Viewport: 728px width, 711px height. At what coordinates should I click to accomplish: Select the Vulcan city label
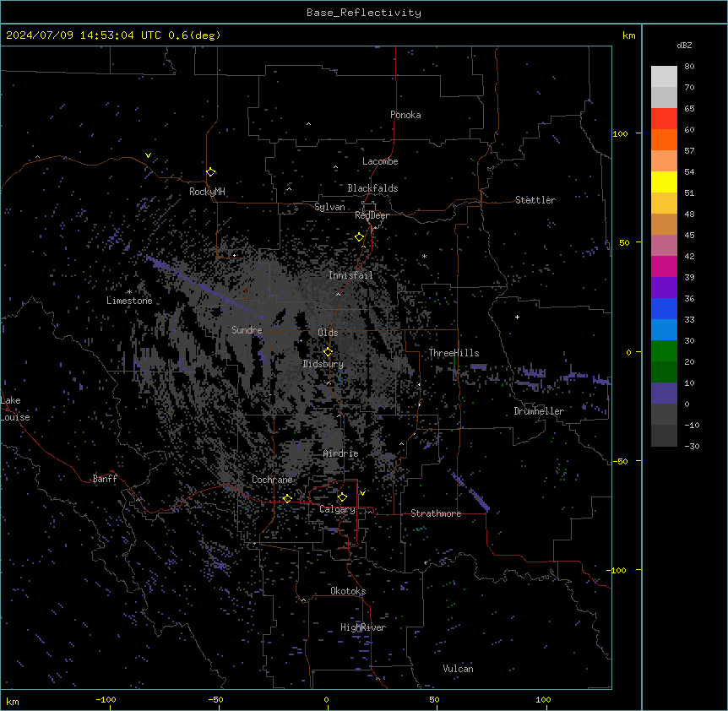[459, 669]
